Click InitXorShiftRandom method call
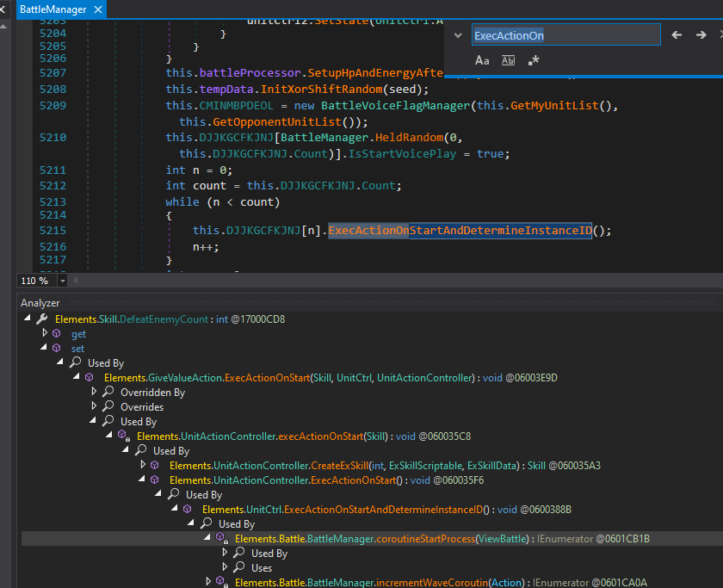 (x=321, y=89)
